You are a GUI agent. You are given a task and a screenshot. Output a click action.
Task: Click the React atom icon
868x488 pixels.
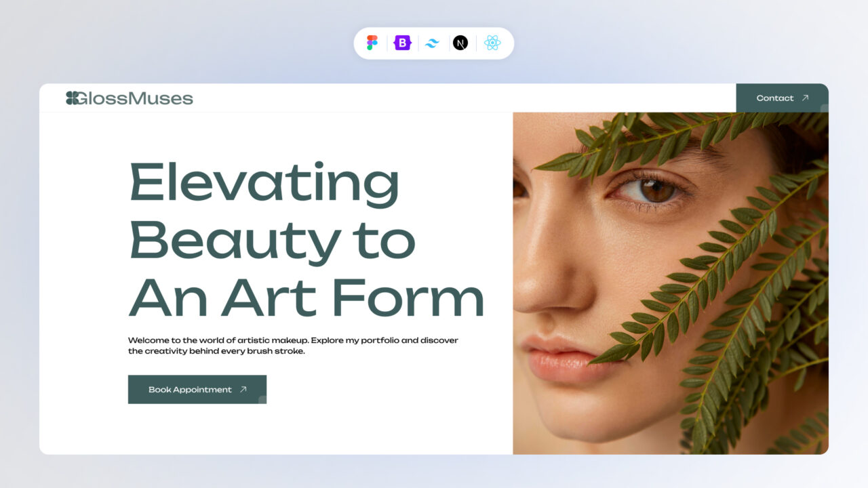pos(492,43)
